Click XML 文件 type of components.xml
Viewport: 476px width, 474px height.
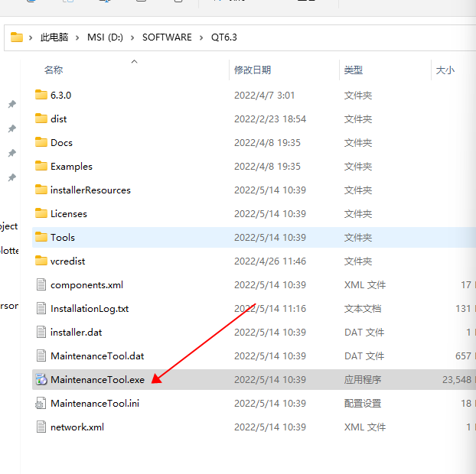click(x=365, y=285)
